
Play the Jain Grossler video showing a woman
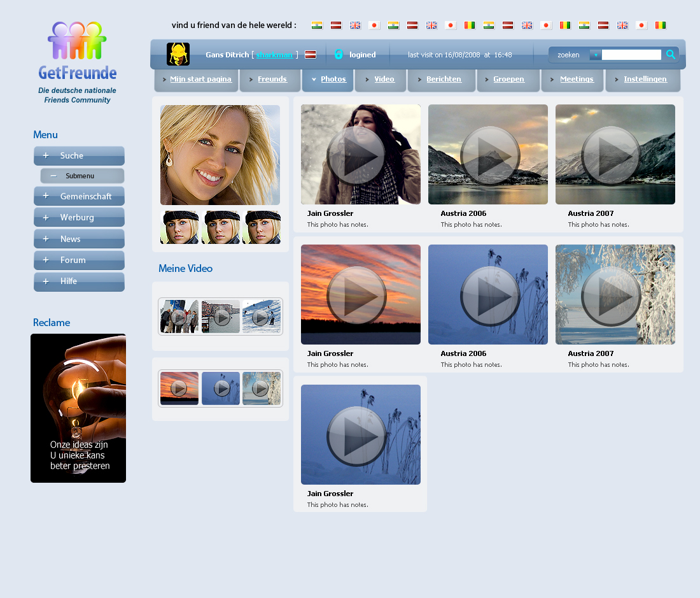(x=360, y=155)
